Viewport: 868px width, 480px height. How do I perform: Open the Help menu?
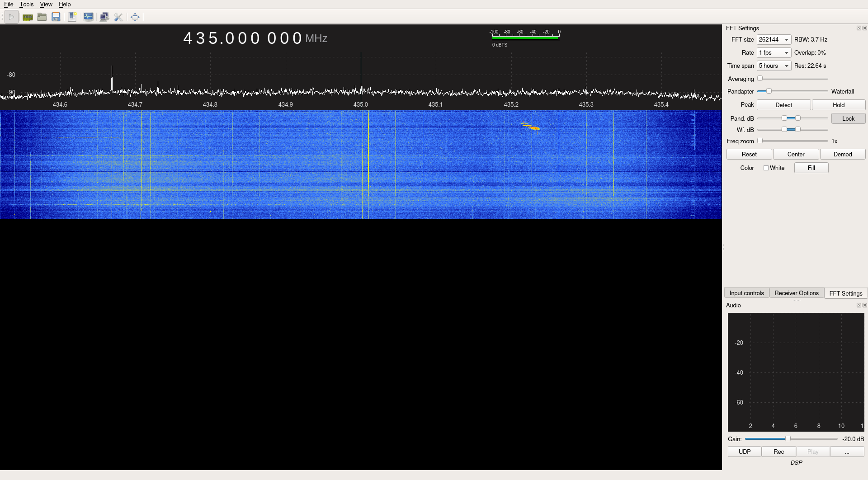point(65,5)
